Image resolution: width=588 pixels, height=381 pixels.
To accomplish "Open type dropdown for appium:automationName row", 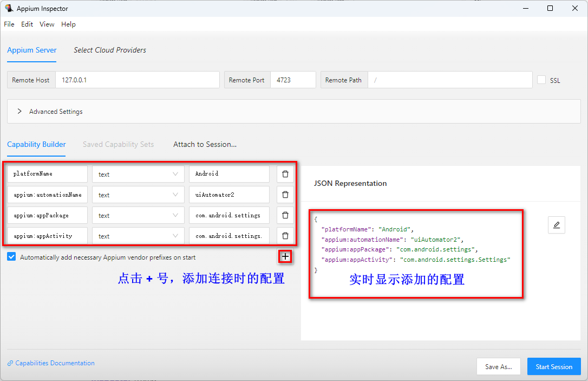I will click(139, 195).
